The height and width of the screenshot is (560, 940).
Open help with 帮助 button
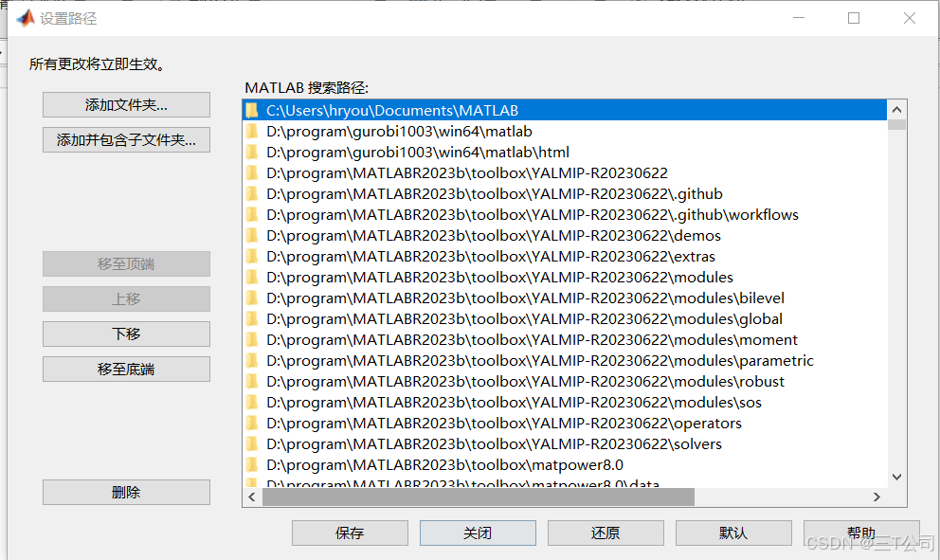861,533
